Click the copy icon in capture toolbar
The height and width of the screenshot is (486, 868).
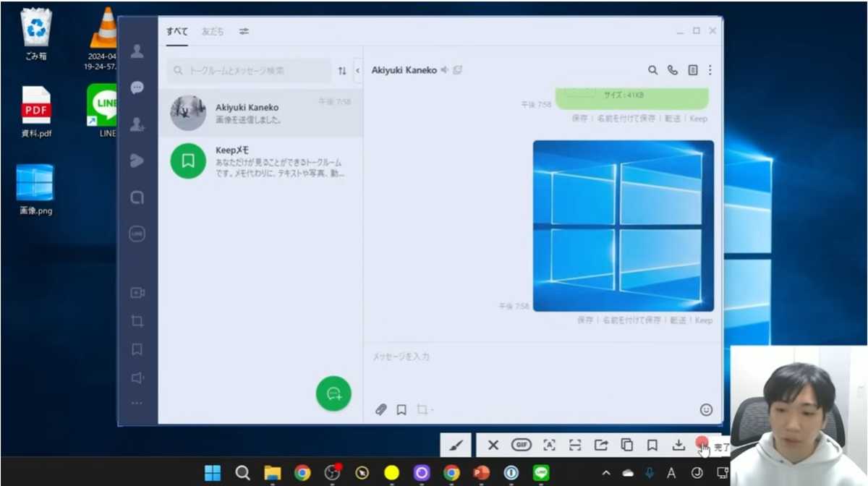626,445
